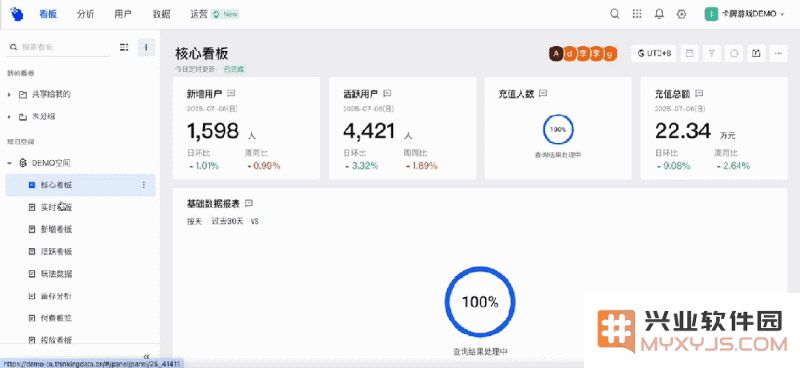Viewport: 800px width, 368px height.
Task: Refresh the dashboard with the circle icon
Action: 734,53
